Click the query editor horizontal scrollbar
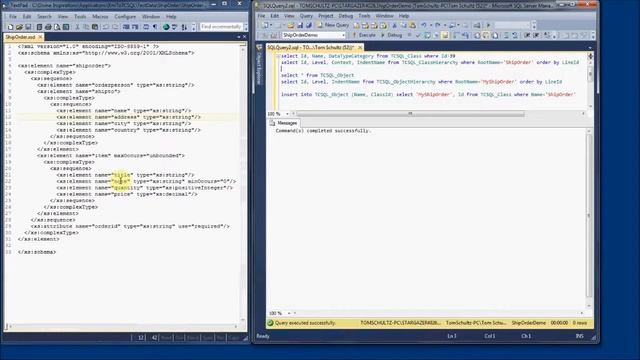This screenshot has height=360, width=640. (x=410, y=114)
